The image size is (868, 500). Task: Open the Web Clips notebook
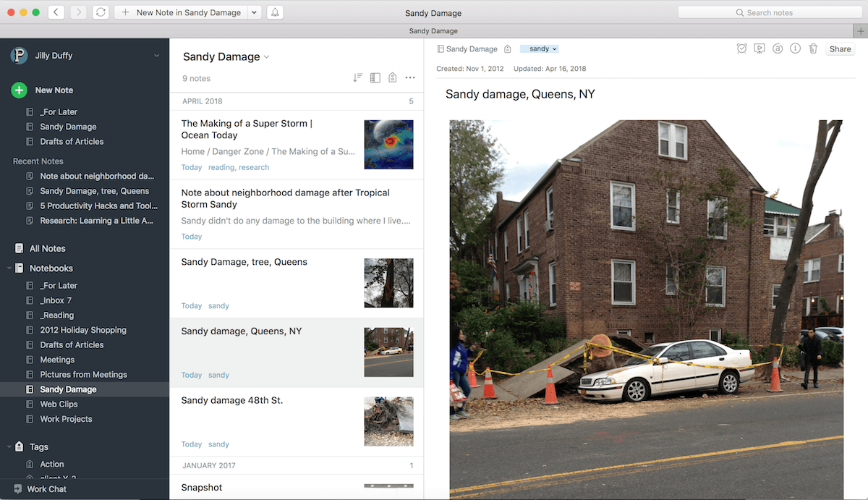59,404
